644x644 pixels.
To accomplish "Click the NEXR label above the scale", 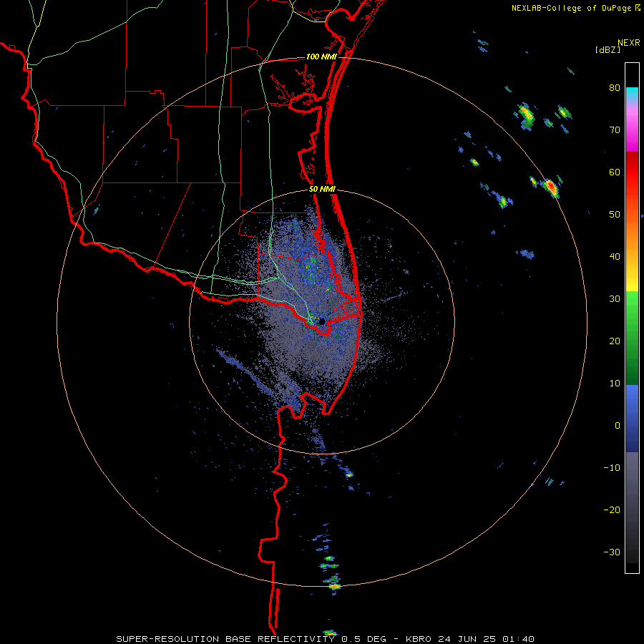I will (629, 43).
